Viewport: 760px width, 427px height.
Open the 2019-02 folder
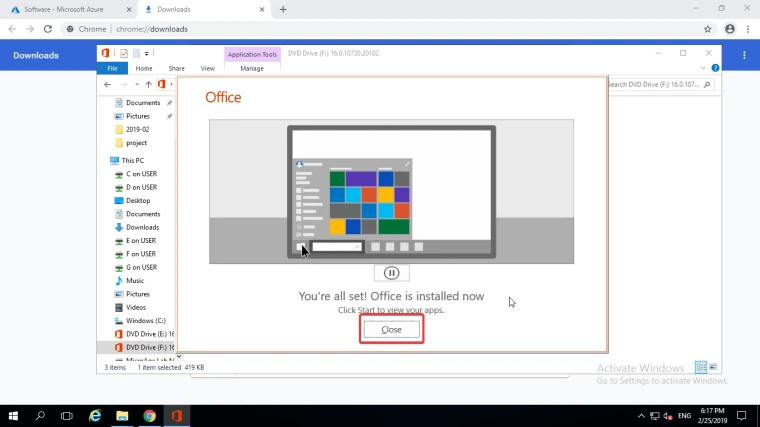[x=138, y=129]
